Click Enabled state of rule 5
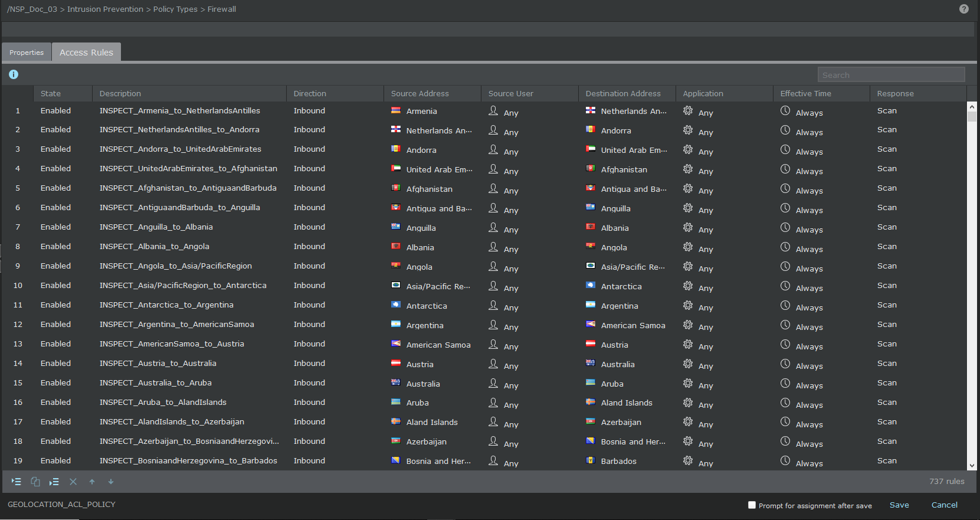Screen dimensions: 980x520 [55, 188]
